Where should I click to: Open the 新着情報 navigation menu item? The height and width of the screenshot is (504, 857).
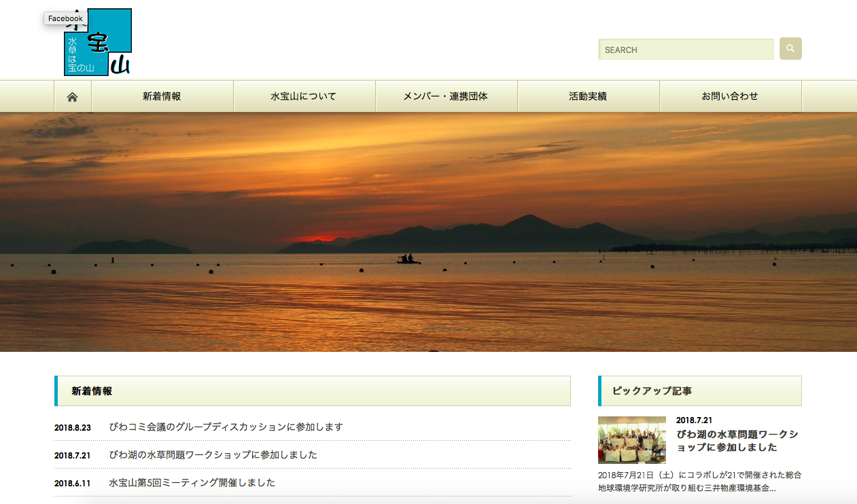[x=162, y=96]
